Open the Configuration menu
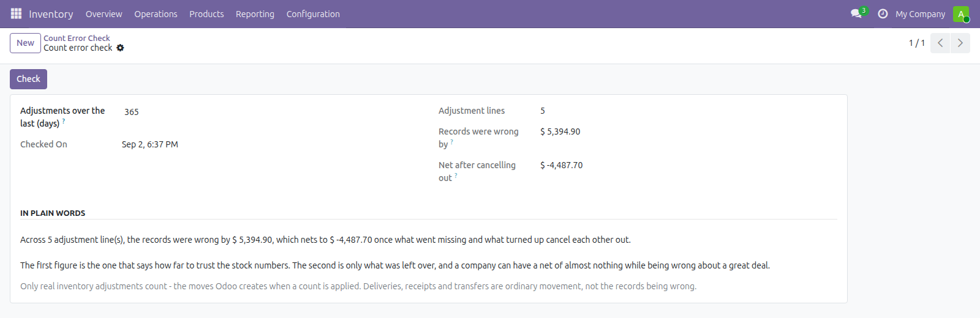Image resolution: width=980 pixels, height=318 pixels. pyautogui.click(x=313, y=13)
